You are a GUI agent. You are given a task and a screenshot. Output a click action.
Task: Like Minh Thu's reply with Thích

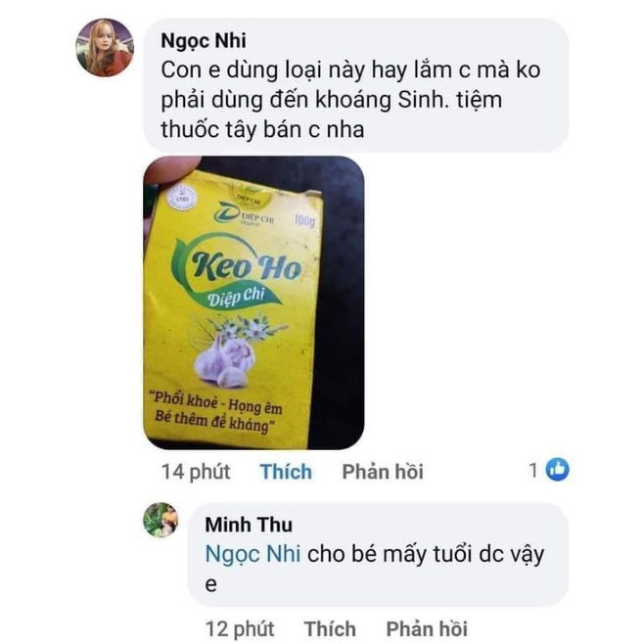point(330,628)
